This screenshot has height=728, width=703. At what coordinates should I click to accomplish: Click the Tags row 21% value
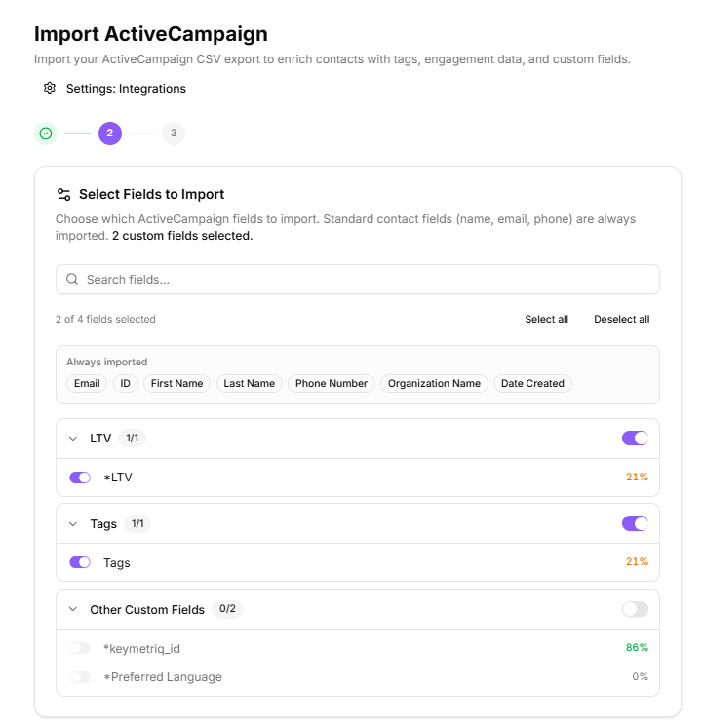click(x=637, y=561)
